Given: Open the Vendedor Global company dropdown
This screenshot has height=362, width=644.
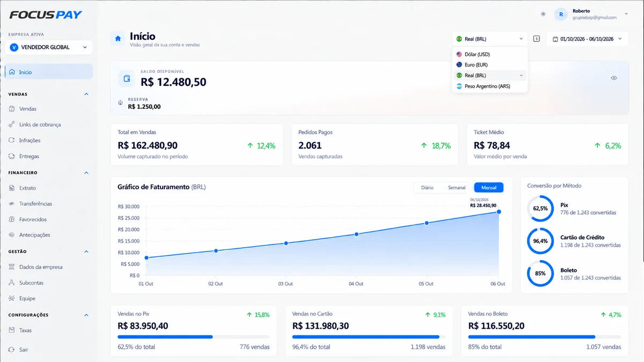Looking at the screenshot, I should click(x=49, y=47).
